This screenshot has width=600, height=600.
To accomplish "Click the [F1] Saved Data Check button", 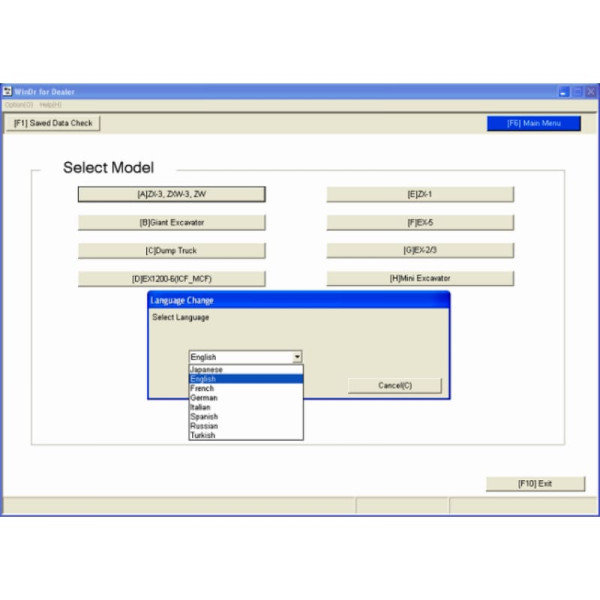I will tap(52, 123).
